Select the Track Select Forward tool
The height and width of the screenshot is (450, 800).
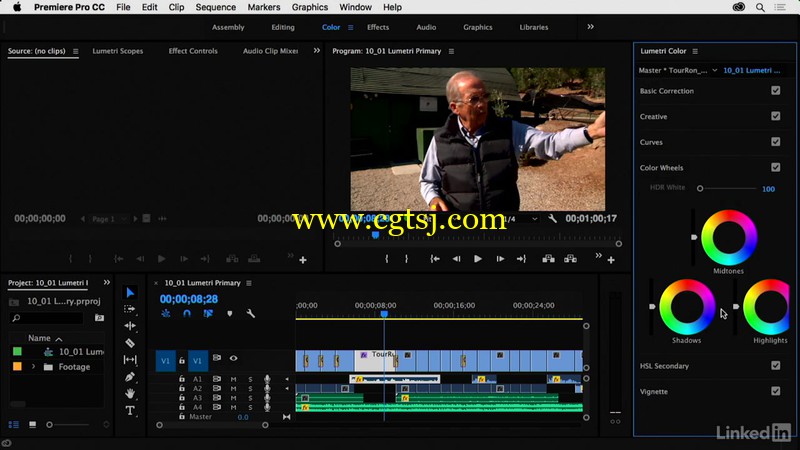[130, 309]
